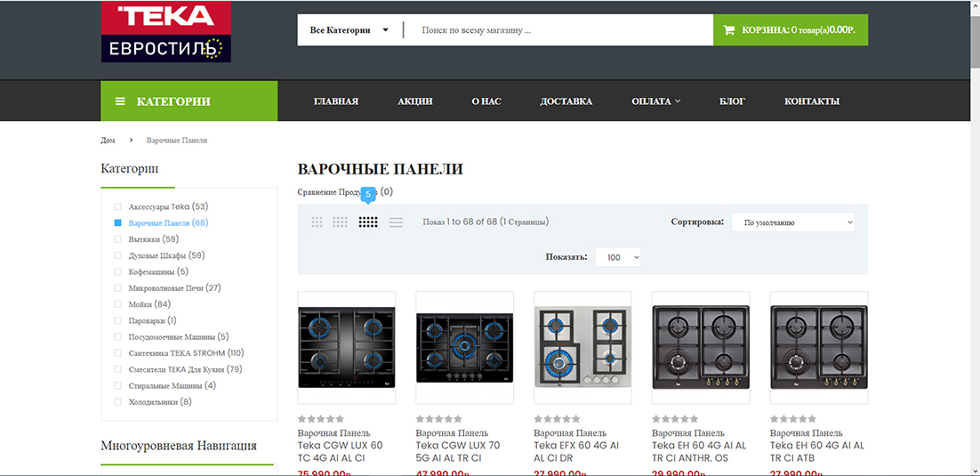Switch to four-column grid view
This screenshot has width=980, height=476.
click(x=340, y=222)
